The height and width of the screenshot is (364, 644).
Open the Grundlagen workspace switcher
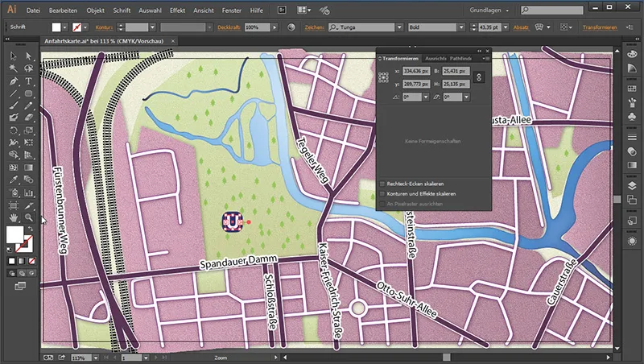point(489,10)
